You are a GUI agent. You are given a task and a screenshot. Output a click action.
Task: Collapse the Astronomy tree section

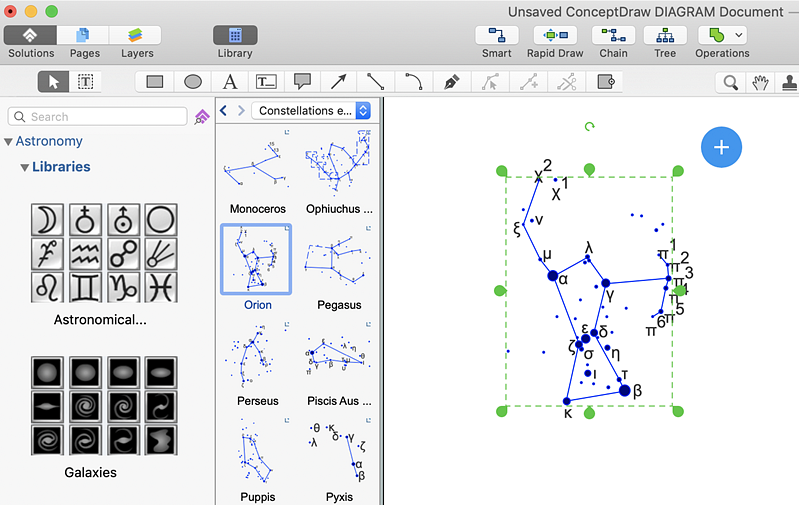[x=9, y=142]
